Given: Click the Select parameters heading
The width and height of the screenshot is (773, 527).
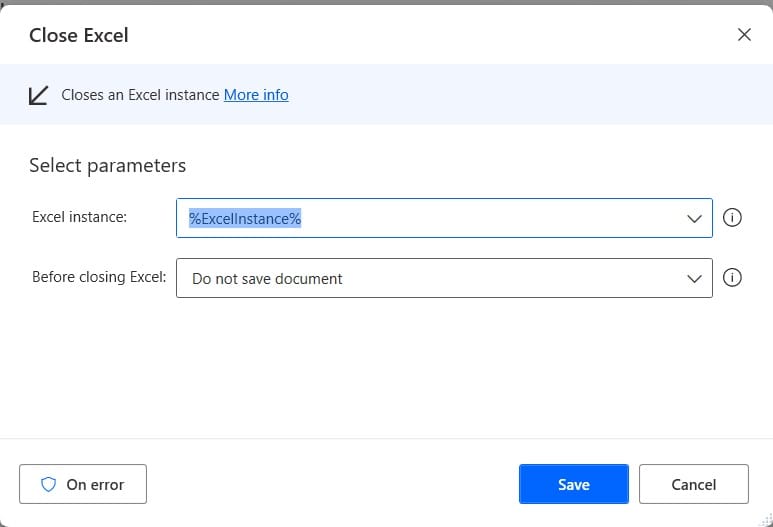Looking at the screenshot, I should tap(107, 166).
